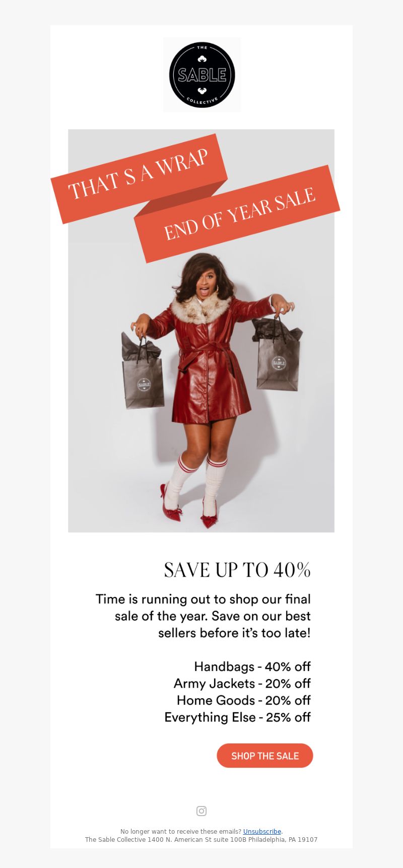Select the Home Goods - 20% off line
Viewport: 403px width, 868px height.
[x=244, y=700]
